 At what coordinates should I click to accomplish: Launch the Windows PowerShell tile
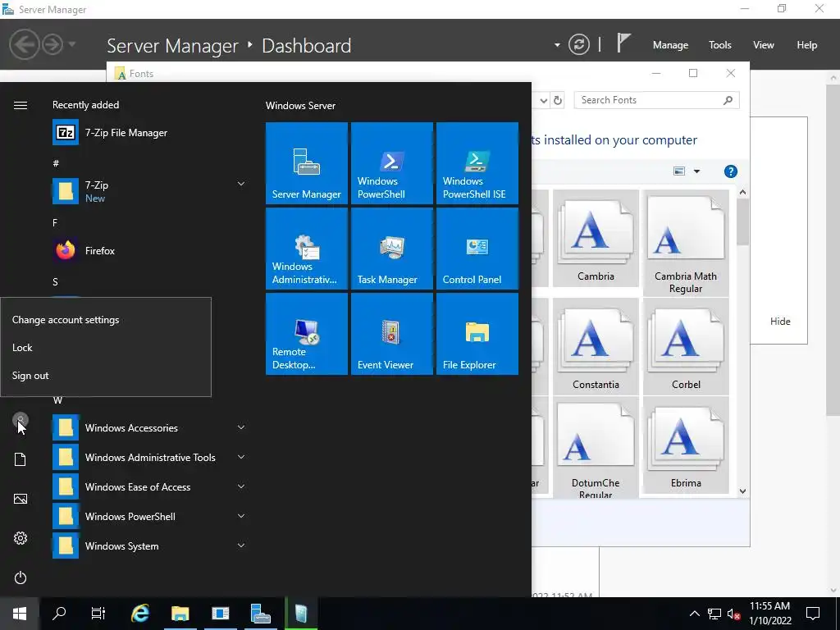(x=391, y=163)
